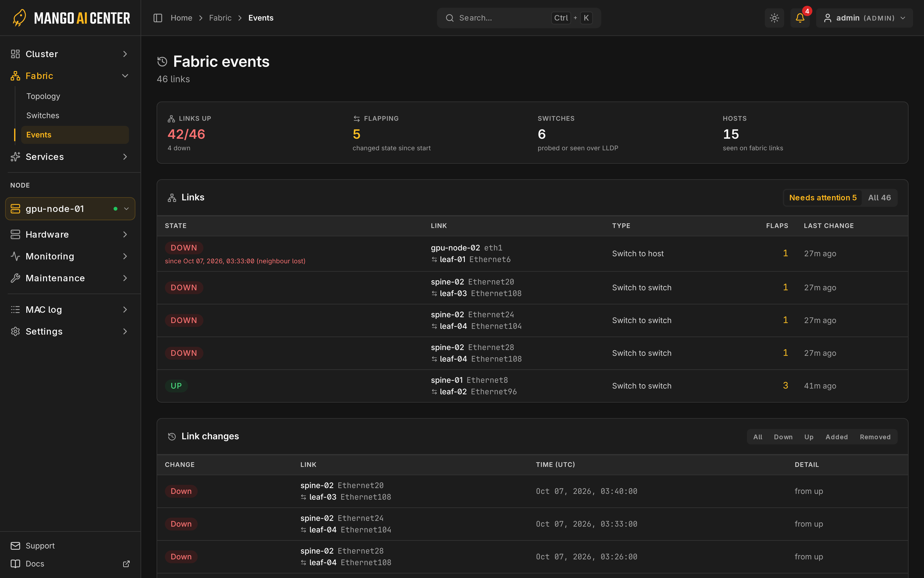Click the search magnifier icon

(x=450, y=18)
